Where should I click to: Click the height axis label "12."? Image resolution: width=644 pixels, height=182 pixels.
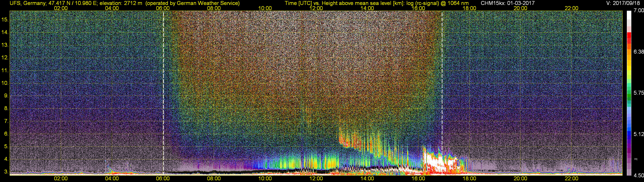pos(5,58)
